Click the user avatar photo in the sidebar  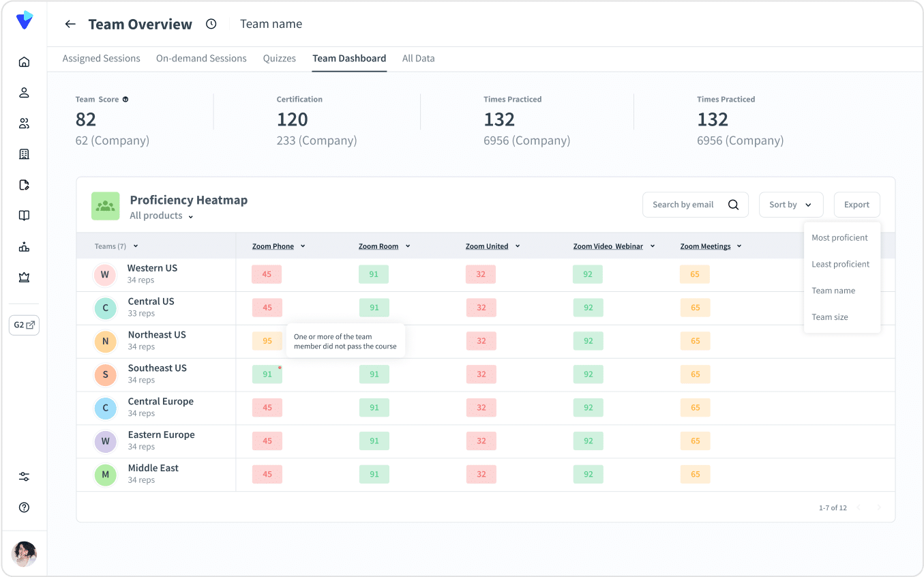[25, 554]
